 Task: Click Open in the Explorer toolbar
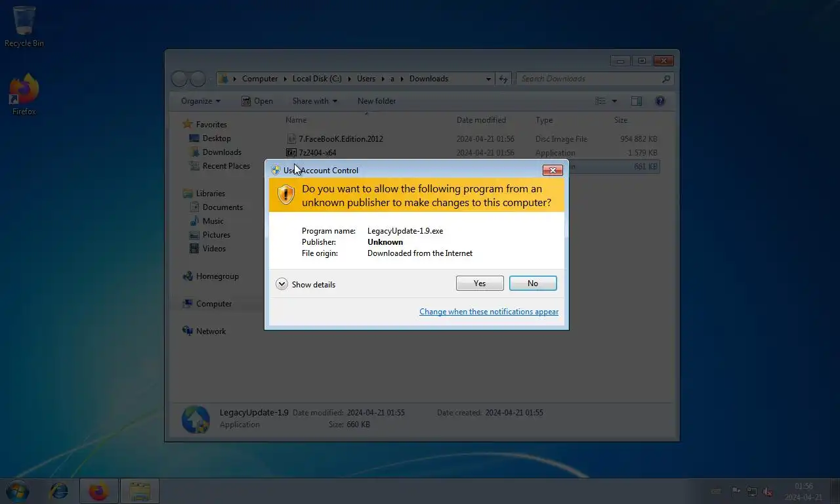pos(257,101)
